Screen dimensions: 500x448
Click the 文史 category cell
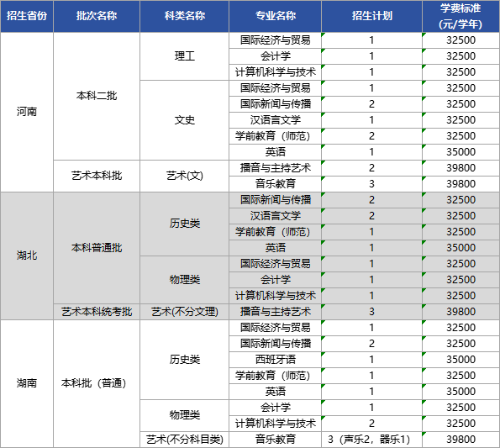[184, 120]
